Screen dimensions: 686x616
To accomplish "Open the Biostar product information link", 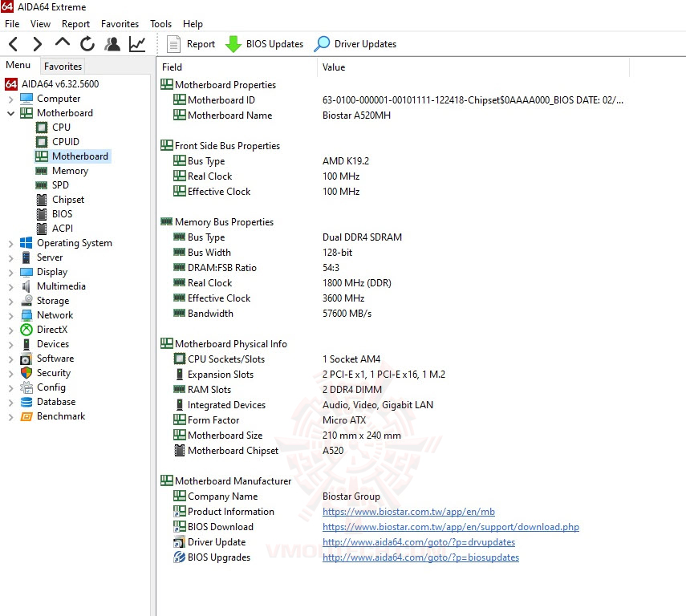I will (408, 512).
